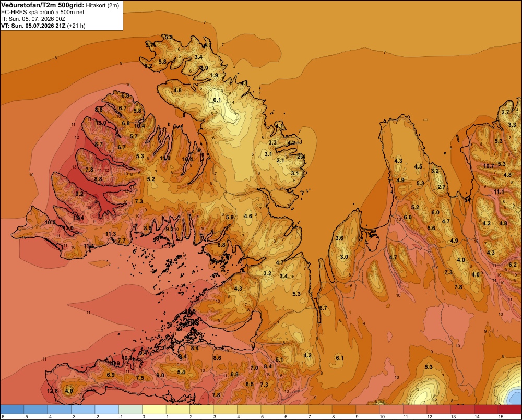
Task: Select the 5.9 inland temperature label
Action: click(x=230, y=217)
